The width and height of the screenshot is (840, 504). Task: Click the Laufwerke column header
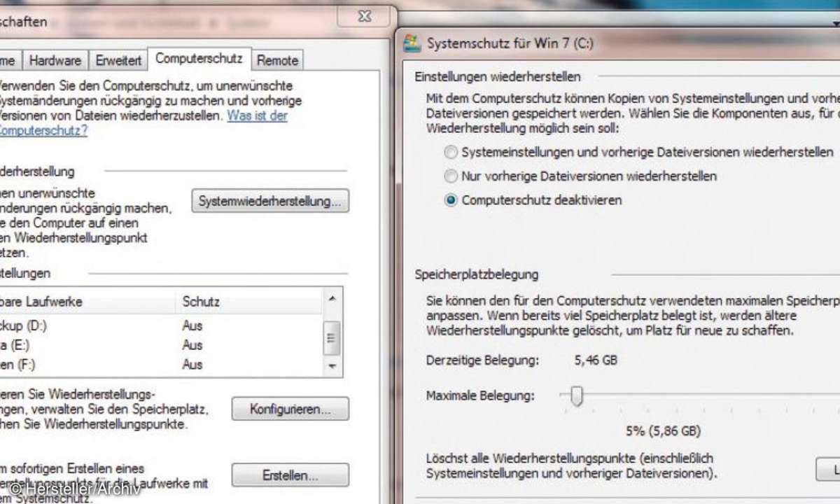(87, 302)
